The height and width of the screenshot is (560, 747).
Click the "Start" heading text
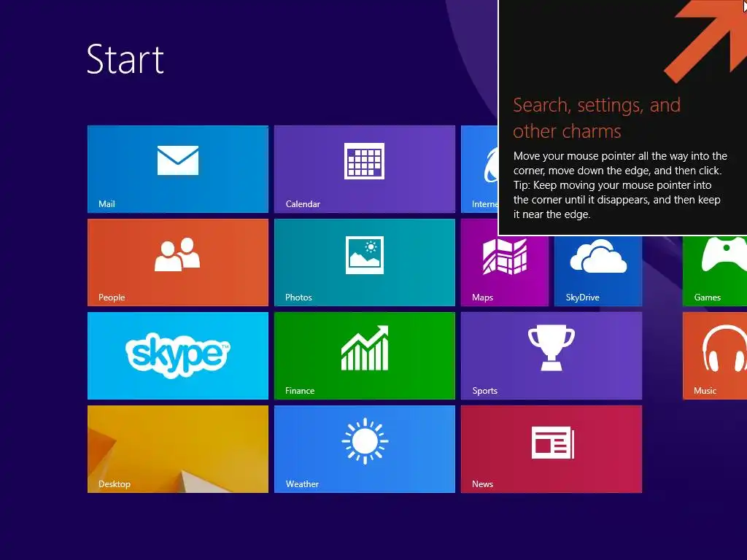pos(125,59)
